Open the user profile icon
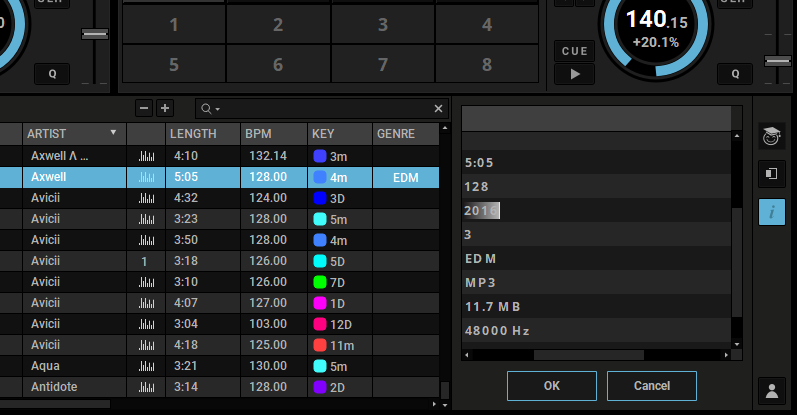The width and height of the screenshot is (797, 415). (772, 391)
